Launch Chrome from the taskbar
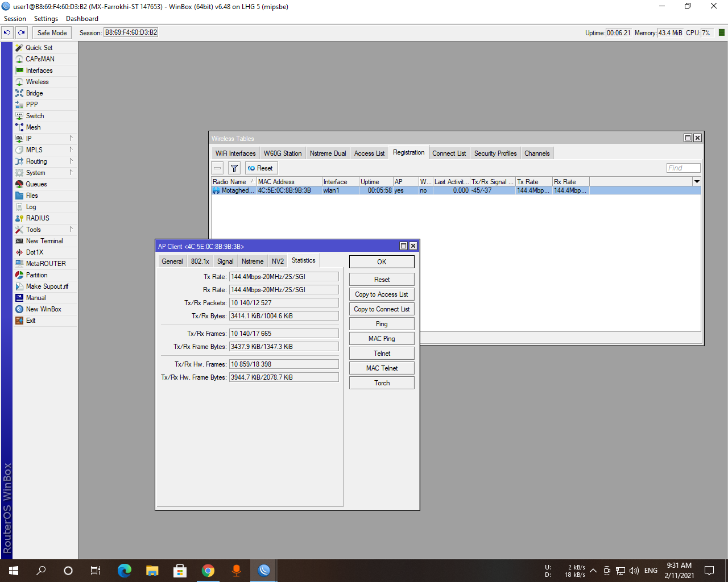 pyautogui.click(x=208, y=570)
